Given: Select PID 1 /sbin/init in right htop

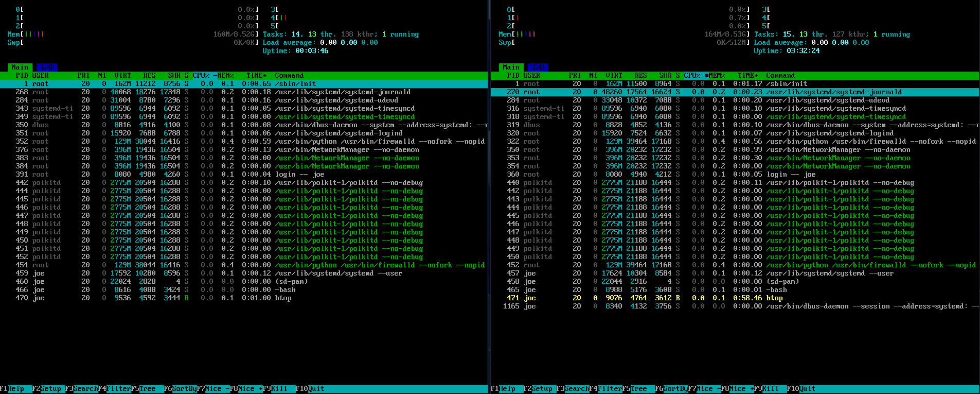Looking at the screenshot, I should 735,84.
